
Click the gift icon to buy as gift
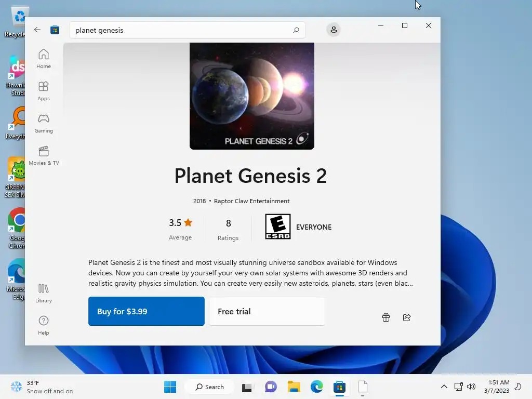click(386, 317)
